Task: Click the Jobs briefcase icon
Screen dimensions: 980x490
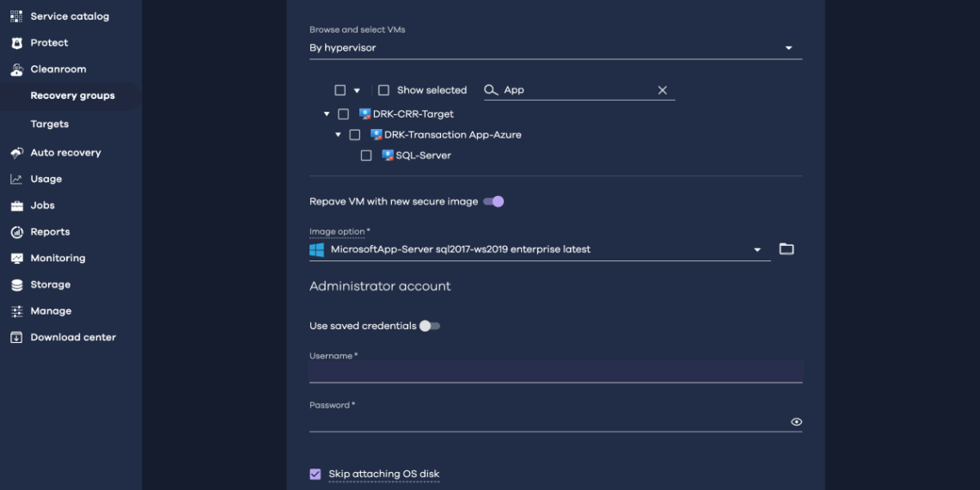Action: [16, 206]
